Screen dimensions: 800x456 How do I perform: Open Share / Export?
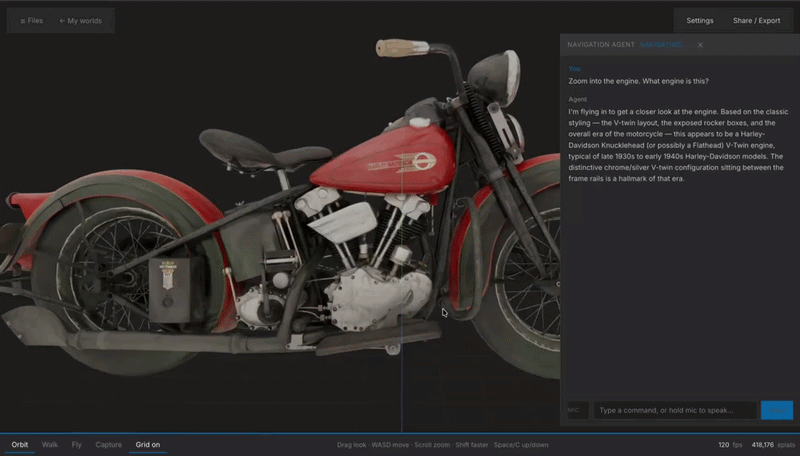[x=756, y=21]
